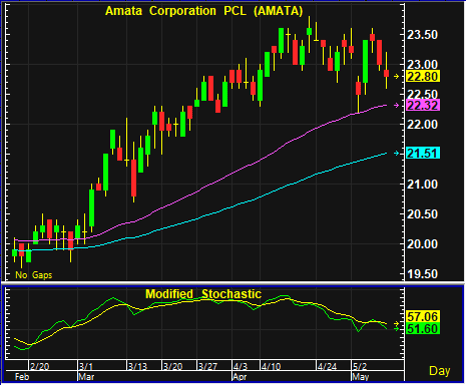The height and width of the screenshot is (385, 466).
Task: Click the 4/10 date marker
Action: (271, 366)
